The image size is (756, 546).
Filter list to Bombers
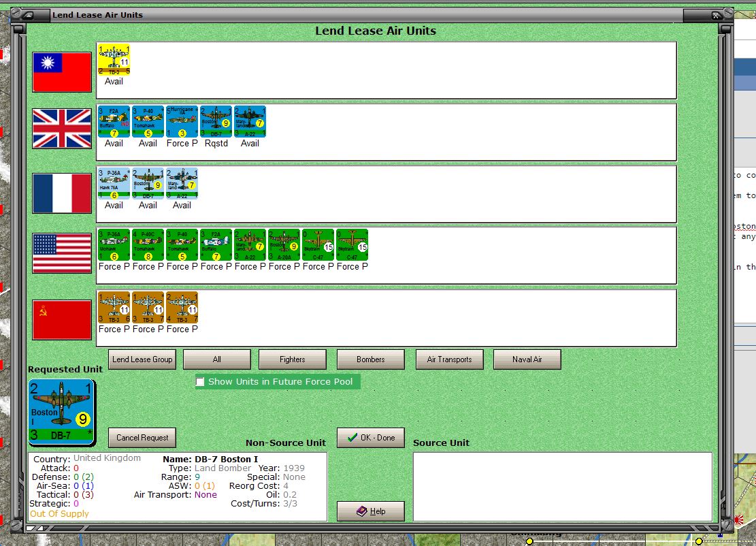pyautogui.click(x=371, y=359)
